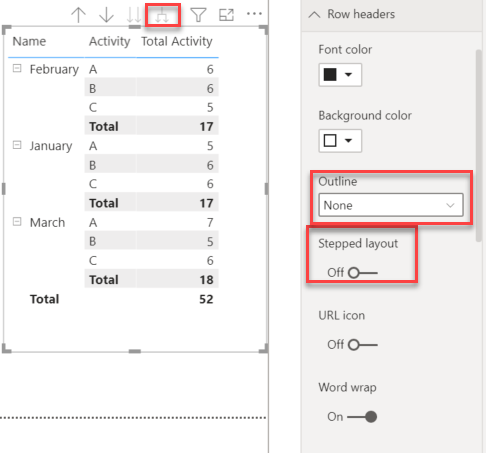Collapse the February row group

pyautogui.click(x=17, y=68)
